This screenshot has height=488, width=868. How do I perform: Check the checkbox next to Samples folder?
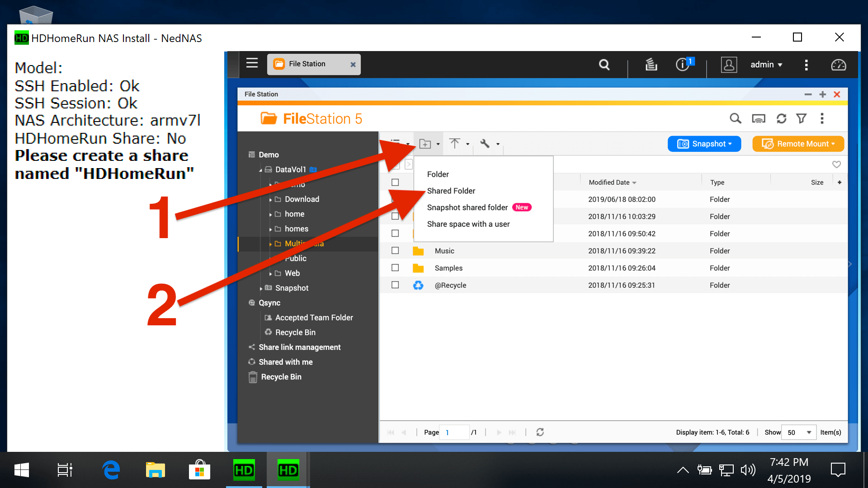[395, 267]
